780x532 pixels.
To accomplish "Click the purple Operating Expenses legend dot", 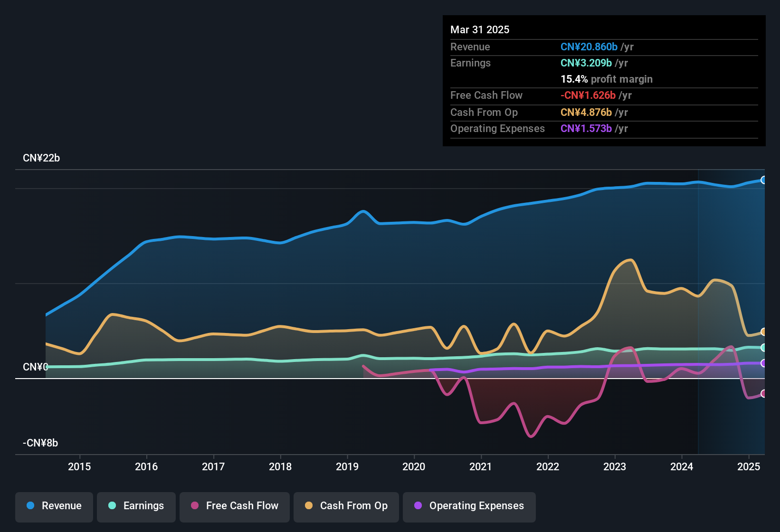I will click(418, 506).
